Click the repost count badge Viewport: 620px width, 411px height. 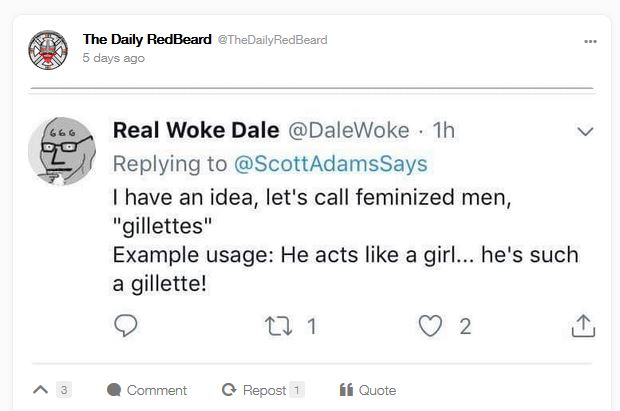click(298, 390)
